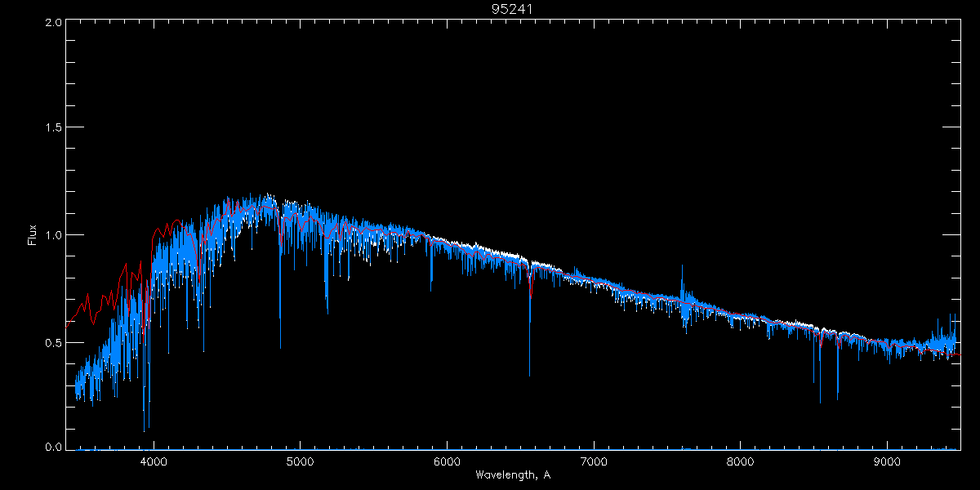This screenshot has height=490, width=980.
Task: Click the 0.0 y-axis tick label
Action: click(x=51, y=448)
